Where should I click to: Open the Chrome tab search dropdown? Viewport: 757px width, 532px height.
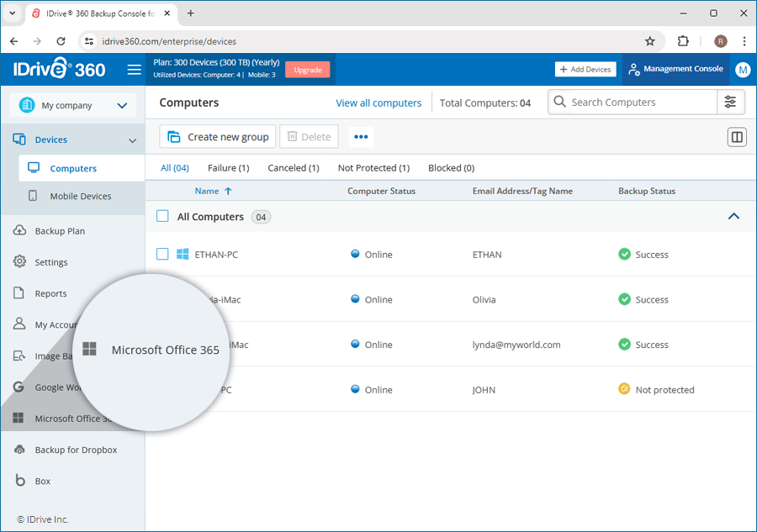tap(12, 13)
